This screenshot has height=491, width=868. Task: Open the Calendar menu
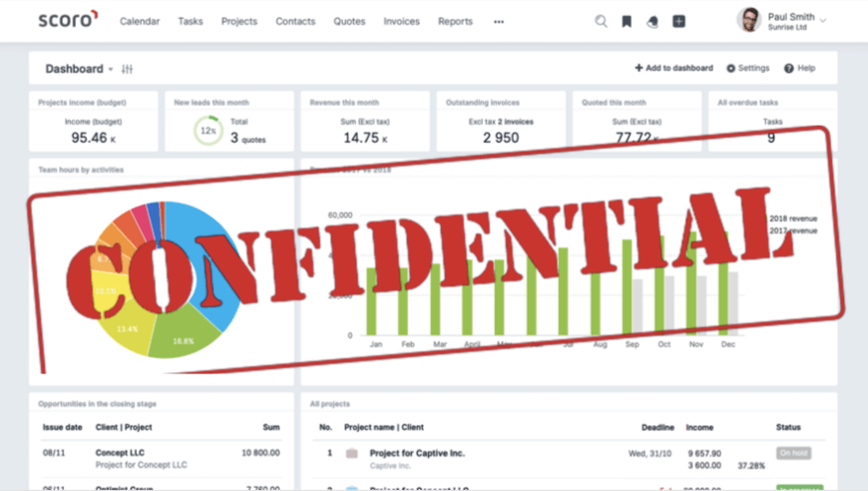[140, 22]
